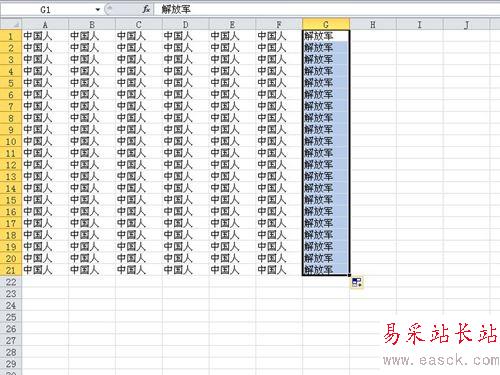This screenshot has width=500, height=375.
Task: Select column D header
Action: click(186, 24)
